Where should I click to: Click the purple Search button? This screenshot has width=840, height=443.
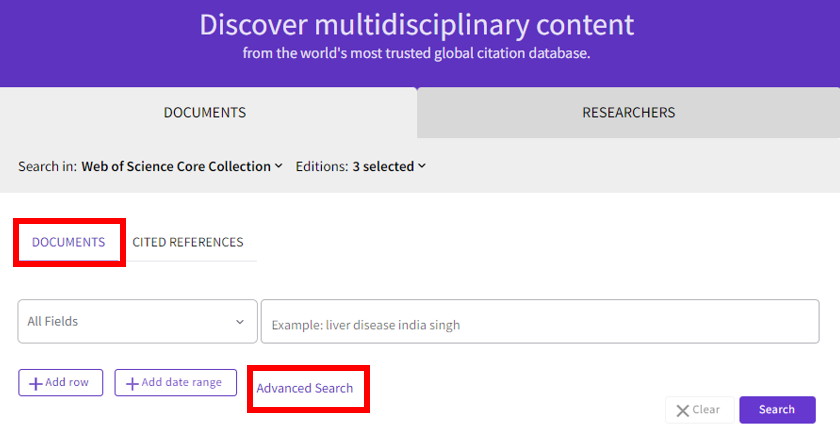(x=777, y=410)
